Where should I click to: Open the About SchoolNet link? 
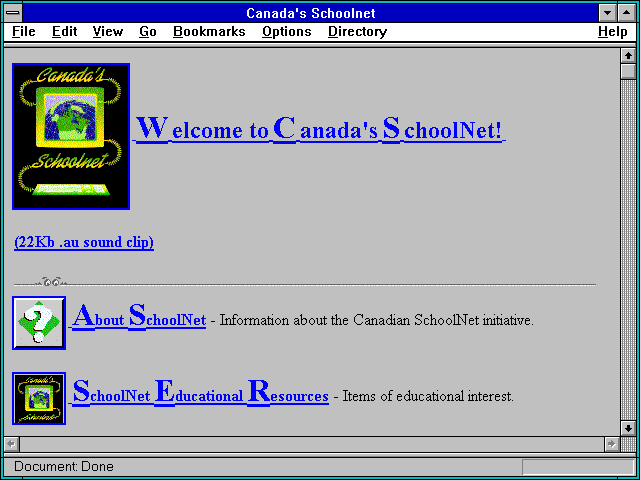tap(139, 317)
